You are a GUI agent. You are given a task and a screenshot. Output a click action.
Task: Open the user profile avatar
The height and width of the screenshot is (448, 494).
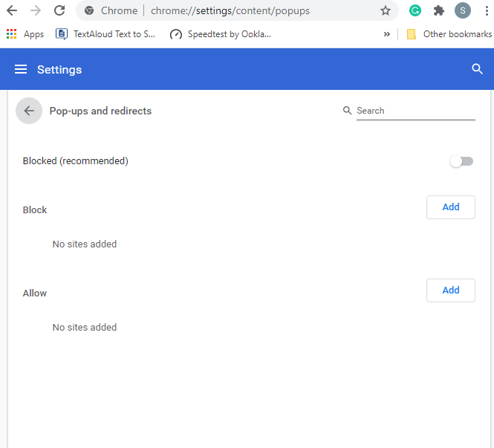pos(463,10)
